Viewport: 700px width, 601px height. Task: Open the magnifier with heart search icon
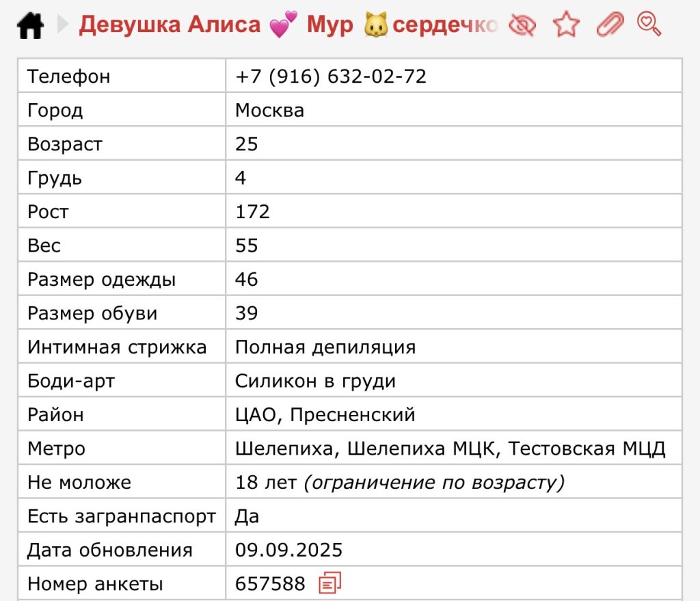(x=649, y=25)
